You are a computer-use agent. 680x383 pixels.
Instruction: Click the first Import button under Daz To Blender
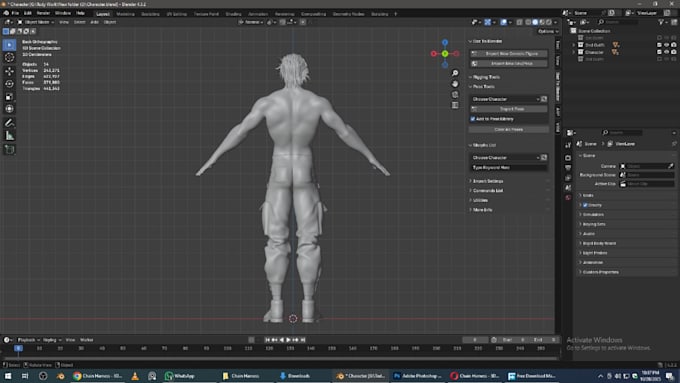(509, 53)
